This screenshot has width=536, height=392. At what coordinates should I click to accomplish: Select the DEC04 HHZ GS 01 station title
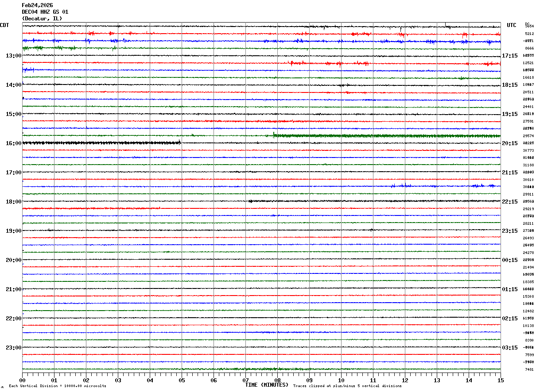(45, 12)
